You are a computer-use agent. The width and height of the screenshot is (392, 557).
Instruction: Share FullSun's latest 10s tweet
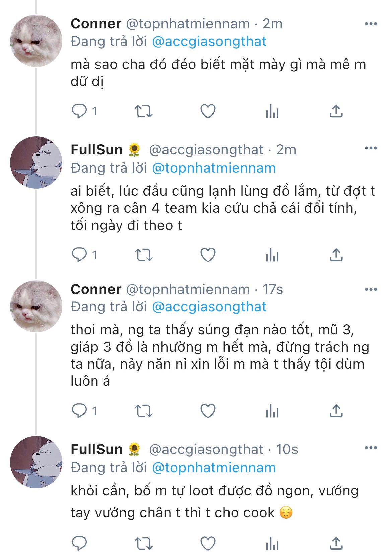(336, 543)
